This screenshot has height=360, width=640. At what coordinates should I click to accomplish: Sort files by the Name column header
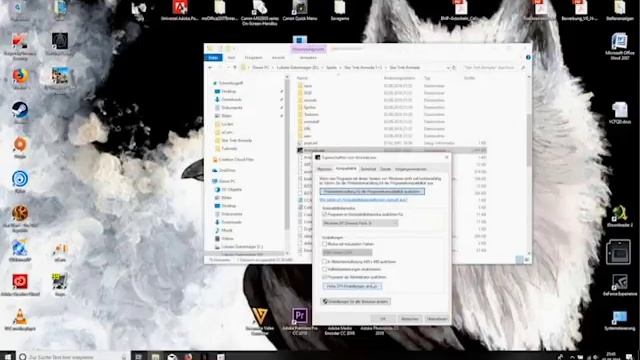(x=302, y=78)
